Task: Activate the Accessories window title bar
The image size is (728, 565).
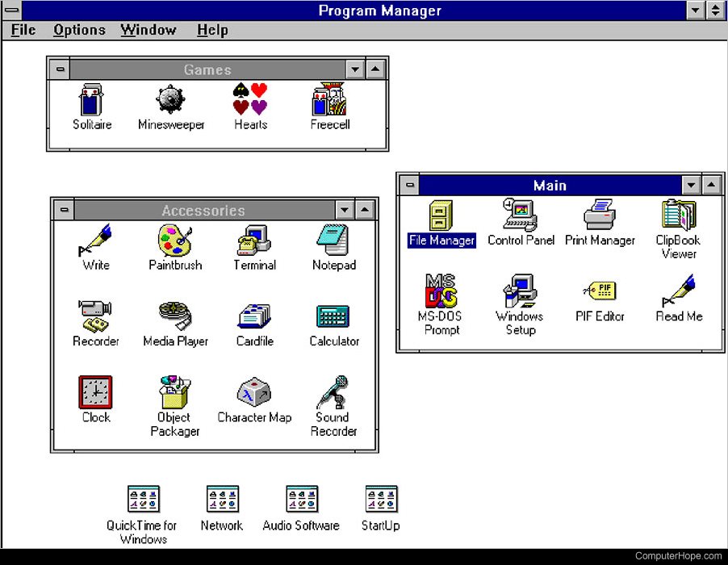Action: [204, 211]
